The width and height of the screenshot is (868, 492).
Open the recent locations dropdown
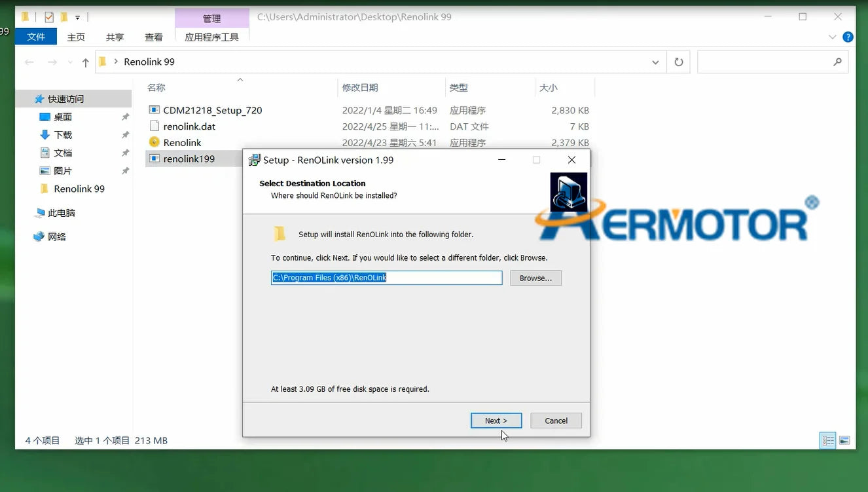click(70, 63)
